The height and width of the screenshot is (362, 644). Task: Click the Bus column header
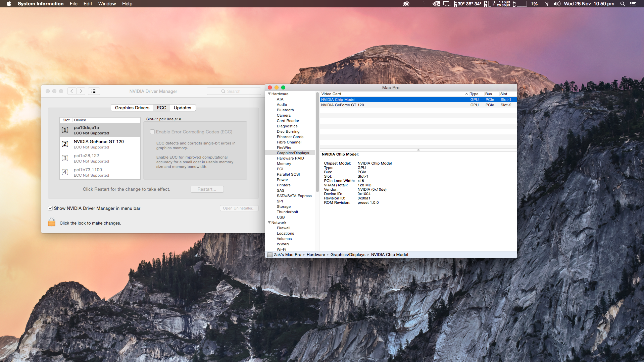(491, 94)
